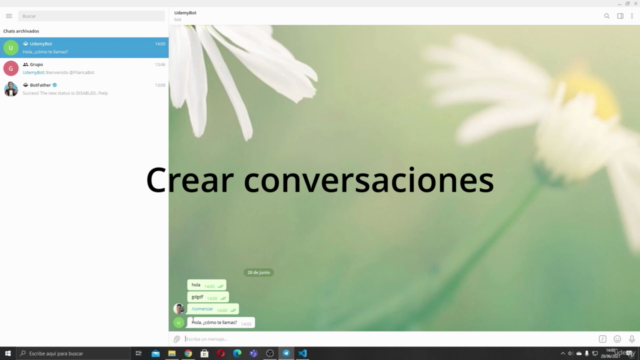Click the green UdemyBot avatar in chat list
The image size is (640, 360).
click(x=11, y=47)
